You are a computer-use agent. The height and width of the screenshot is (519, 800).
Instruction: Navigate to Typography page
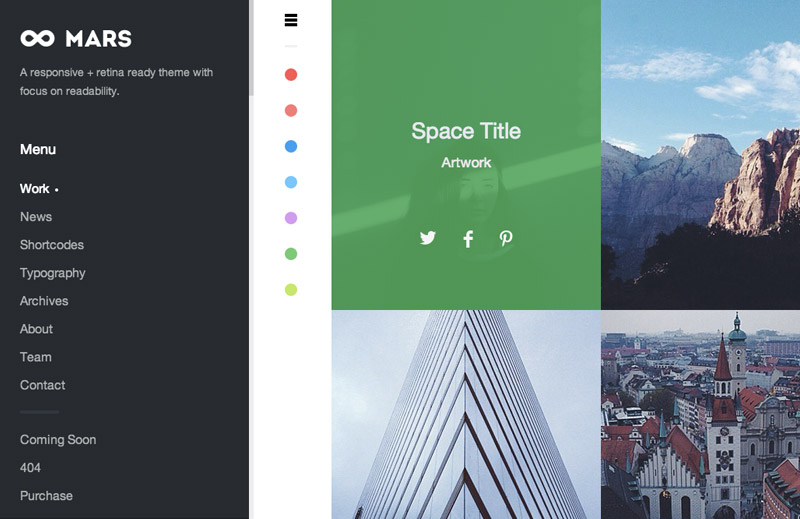point(53,273)
